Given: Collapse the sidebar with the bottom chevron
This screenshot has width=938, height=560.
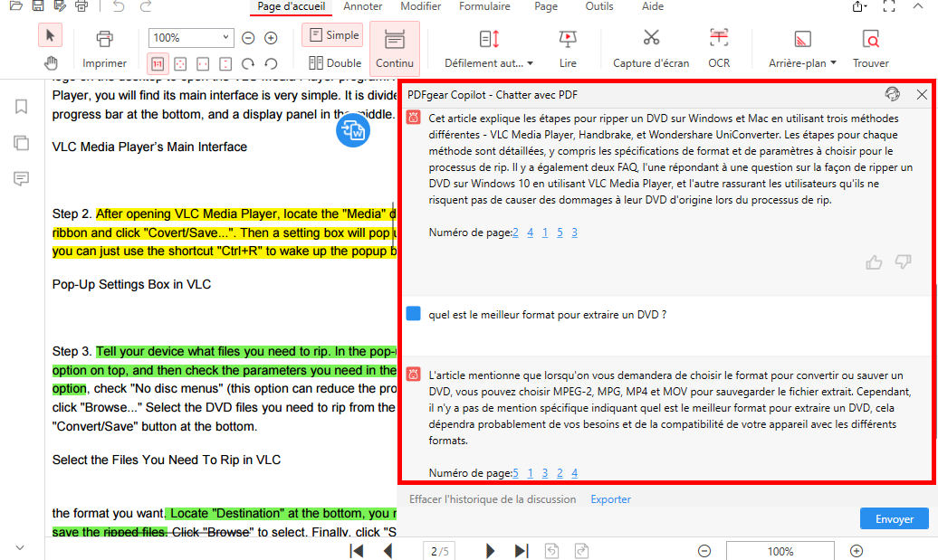Looking at the screenshot, I should (x=20, y=546).
